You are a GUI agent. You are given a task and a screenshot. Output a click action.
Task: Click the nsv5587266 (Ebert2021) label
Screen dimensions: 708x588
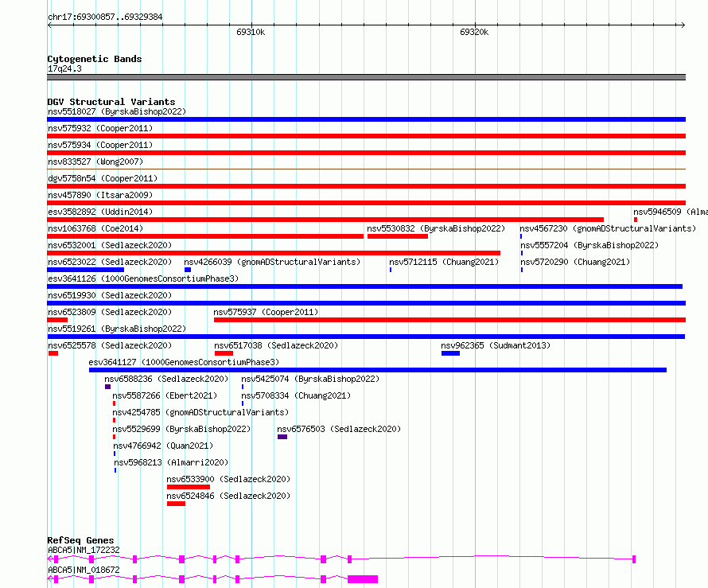click(x=165, y=395)
